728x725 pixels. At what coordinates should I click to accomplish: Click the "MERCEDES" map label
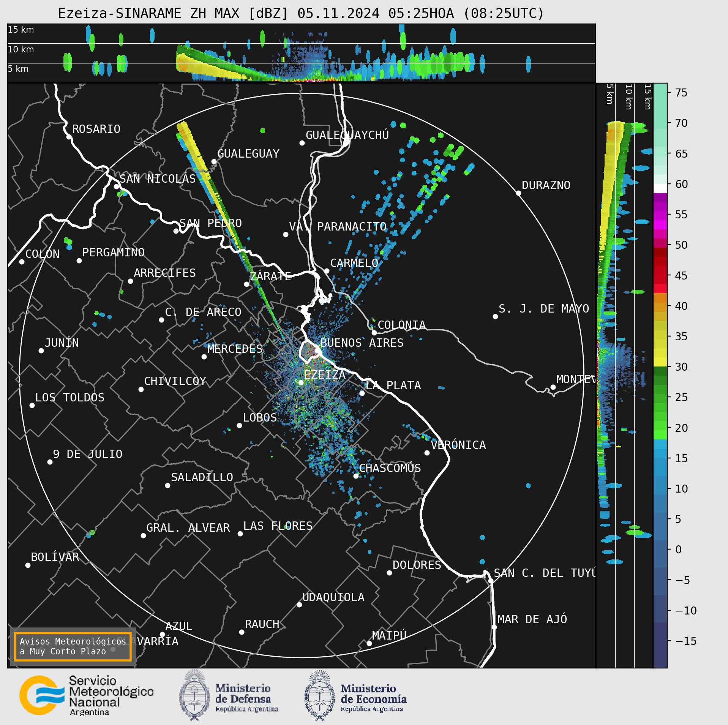click(x=235, y=349)
